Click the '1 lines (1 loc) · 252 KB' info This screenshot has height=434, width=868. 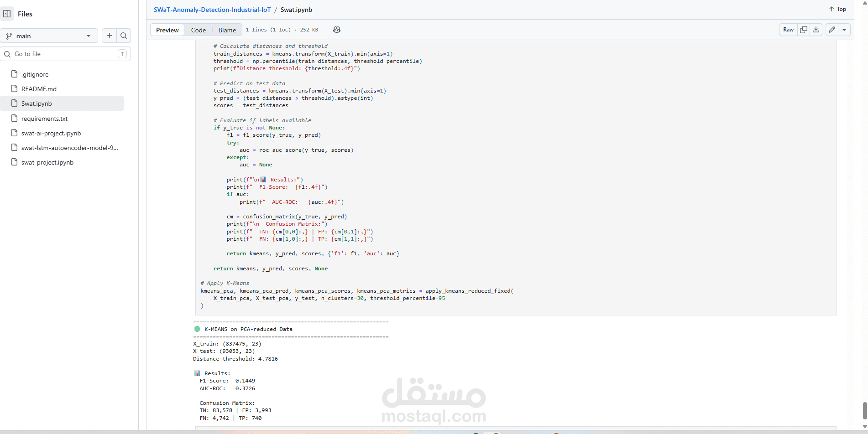pyautogui.click(x=282, y=30)
